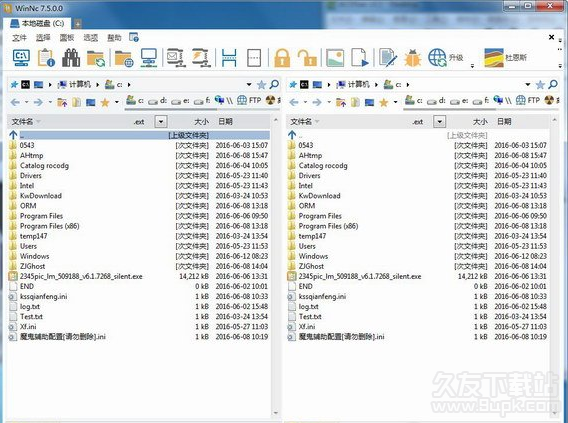The height and width of the screenshot is (423, 568).
Task: Open the picture viewer toolbar icon
Action: (x=335, y=58)
